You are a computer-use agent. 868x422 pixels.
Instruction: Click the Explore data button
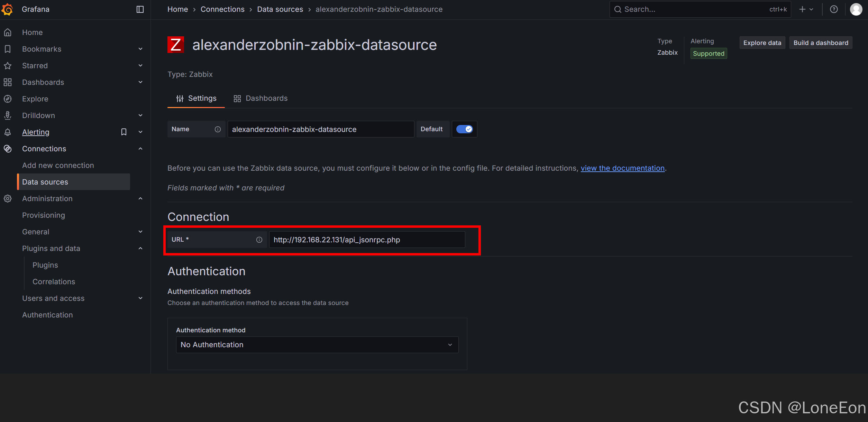click(x=762, y=43)
